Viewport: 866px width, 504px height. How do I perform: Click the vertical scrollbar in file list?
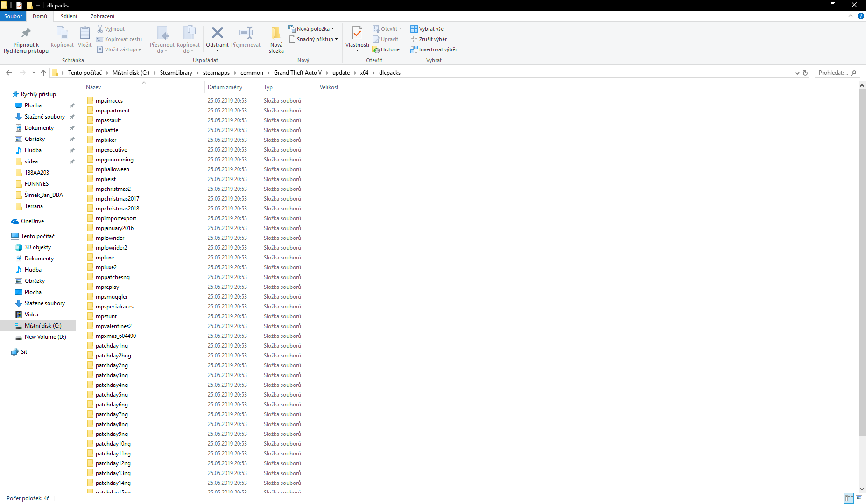point(862,261)
